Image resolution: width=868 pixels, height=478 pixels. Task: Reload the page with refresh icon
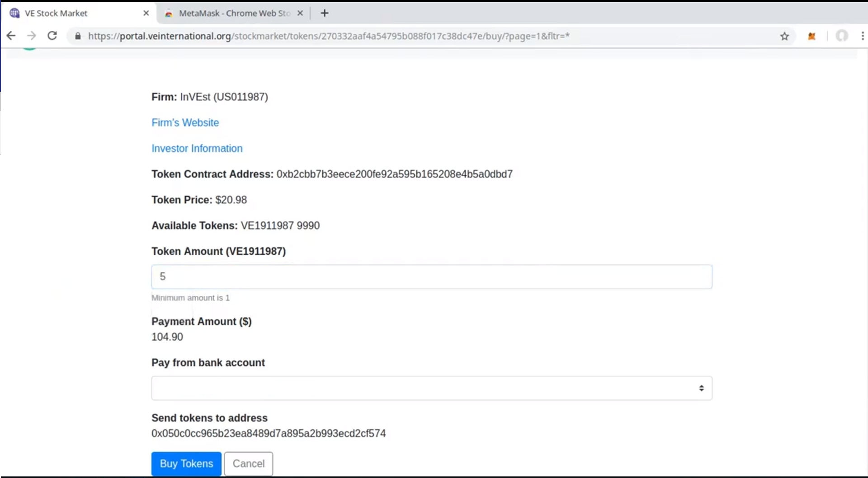(x=52, y=36)
